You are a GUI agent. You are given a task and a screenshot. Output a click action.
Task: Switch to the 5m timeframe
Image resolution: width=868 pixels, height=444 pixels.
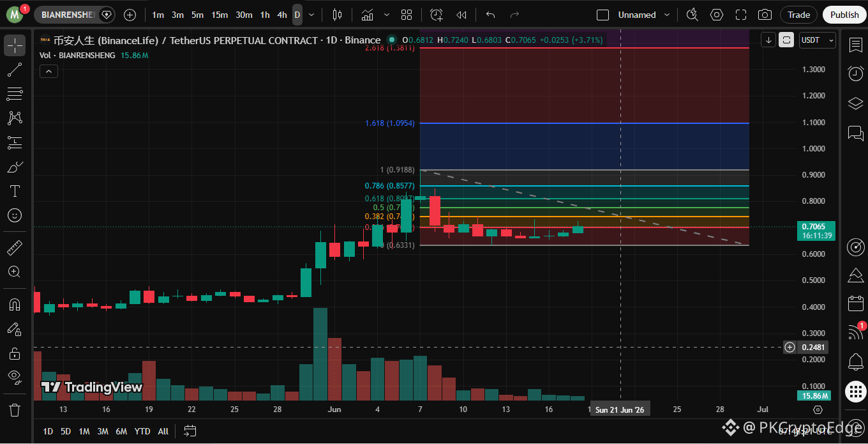(x=197, y=14)
